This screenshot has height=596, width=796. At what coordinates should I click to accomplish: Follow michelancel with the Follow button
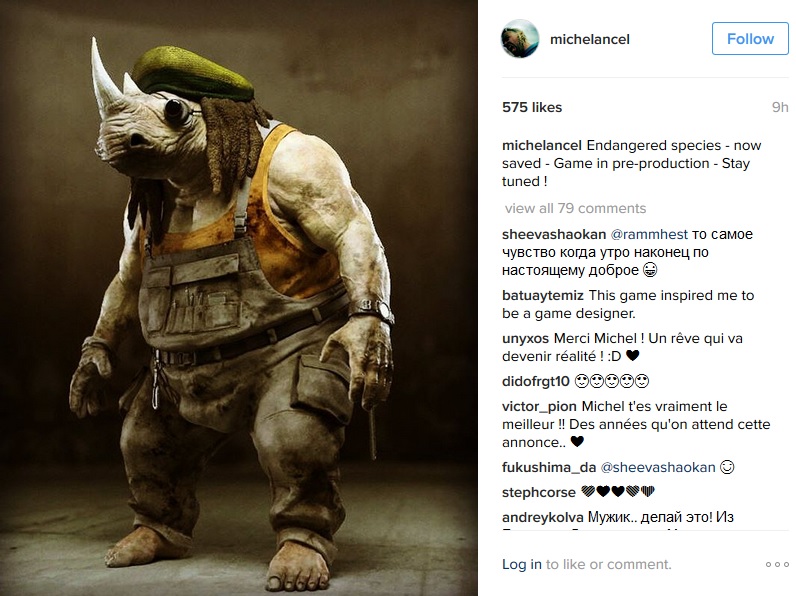pos(750,39)
